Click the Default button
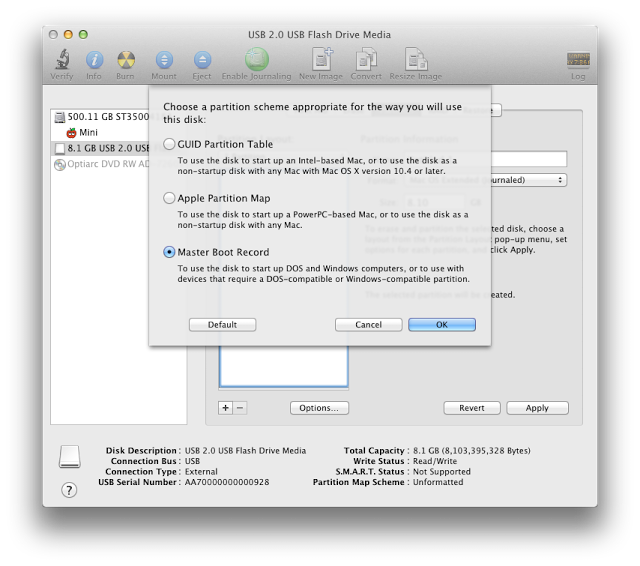The height and width of the screenshot is (566, 640). pyautogui.click(x=222, y=325)
